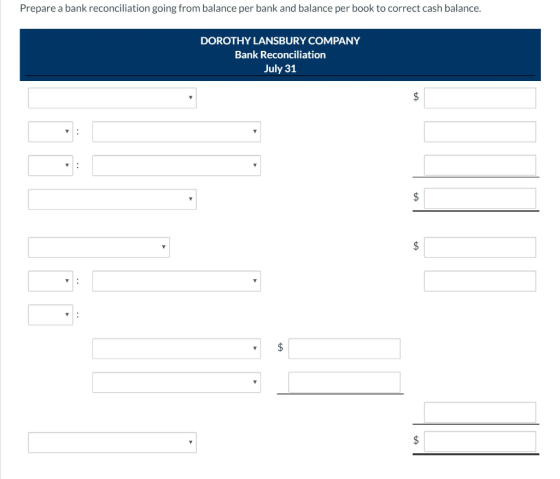560x479 pixels.
Task: Click the final double-underlined total amount field
Action: (x=480, y=441)
